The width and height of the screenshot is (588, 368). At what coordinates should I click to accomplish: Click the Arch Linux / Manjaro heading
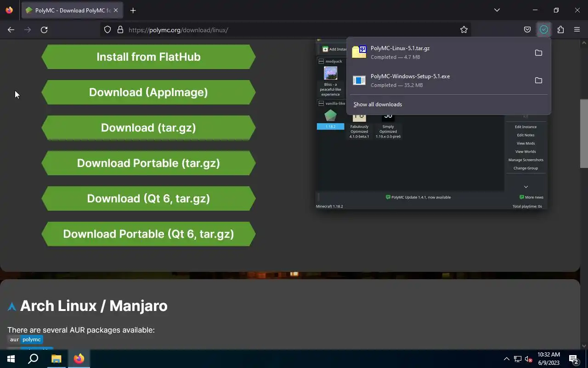(x=94, y=306)
